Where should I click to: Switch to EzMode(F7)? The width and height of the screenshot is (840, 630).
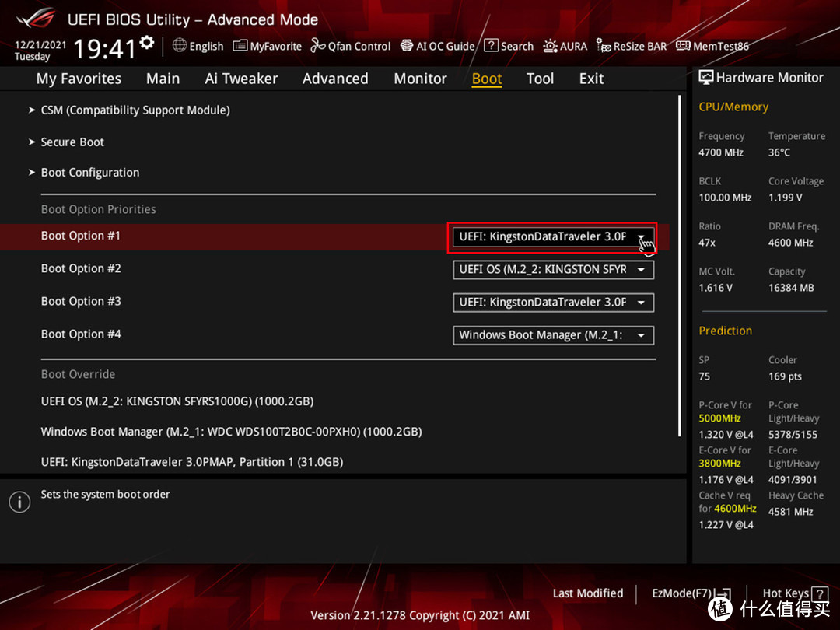(681, 593)
